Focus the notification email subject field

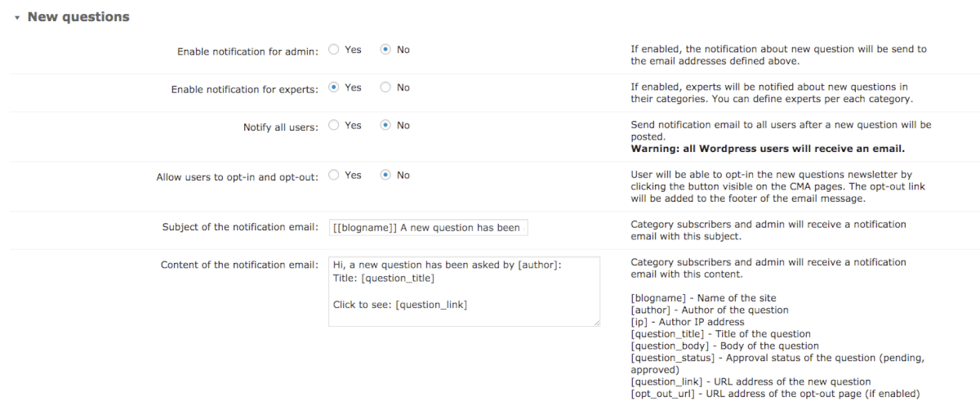(x=428, y=227)
